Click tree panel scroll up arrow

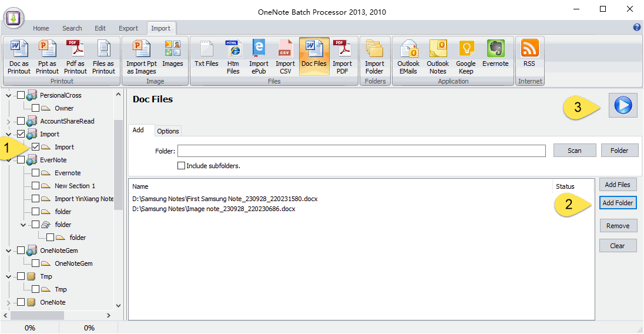(x=118, y=95)
